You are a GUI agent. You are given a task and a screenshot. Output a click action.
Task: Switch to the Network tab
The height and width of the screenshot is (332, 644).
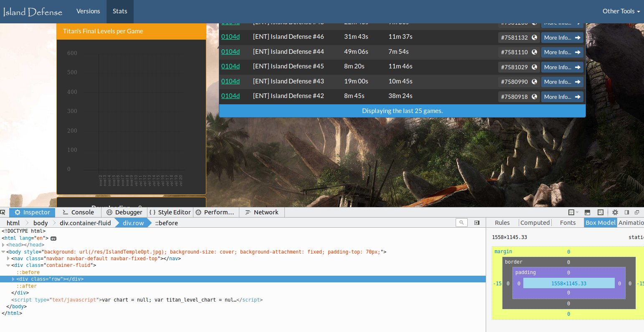click(262, 212)
